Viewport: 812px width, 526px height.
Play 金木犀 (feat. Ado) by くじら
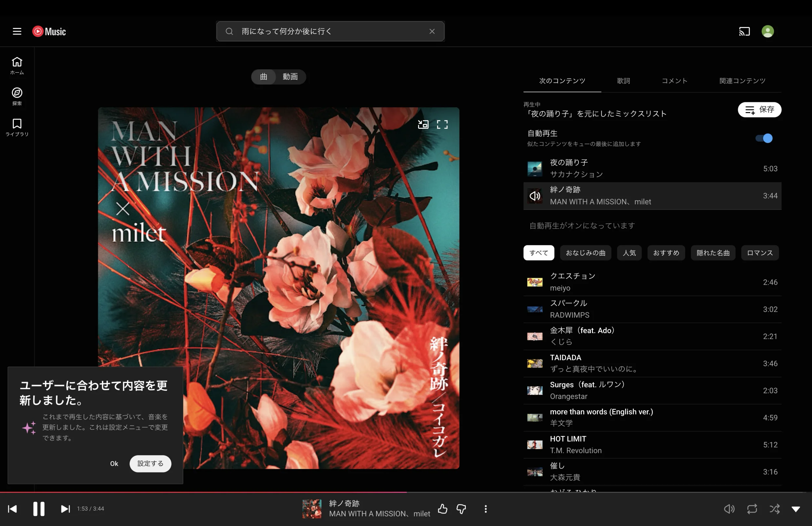652,336
